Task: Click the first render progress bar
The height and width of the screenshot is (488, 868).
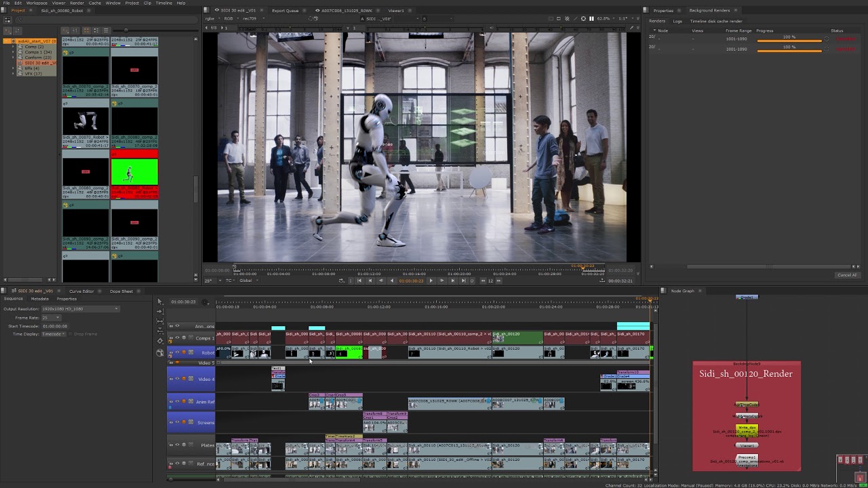Action: click(789, 40)
